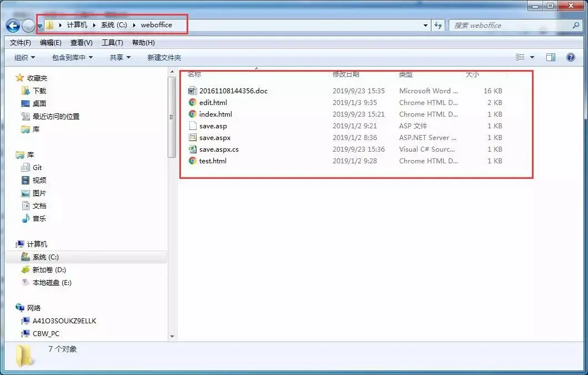Click the Chrome icon of edit.html
Screen dimensions: 588x375
pos(192,102)
